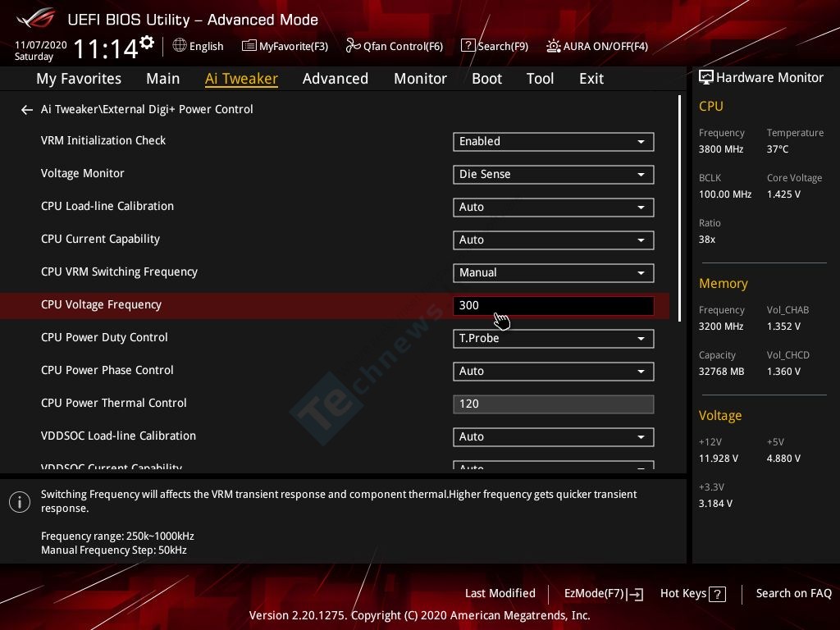Viewport: 840px width, 630px height.
Task: Select the VRM Initialization Check row label
Action: pos(103,140)
